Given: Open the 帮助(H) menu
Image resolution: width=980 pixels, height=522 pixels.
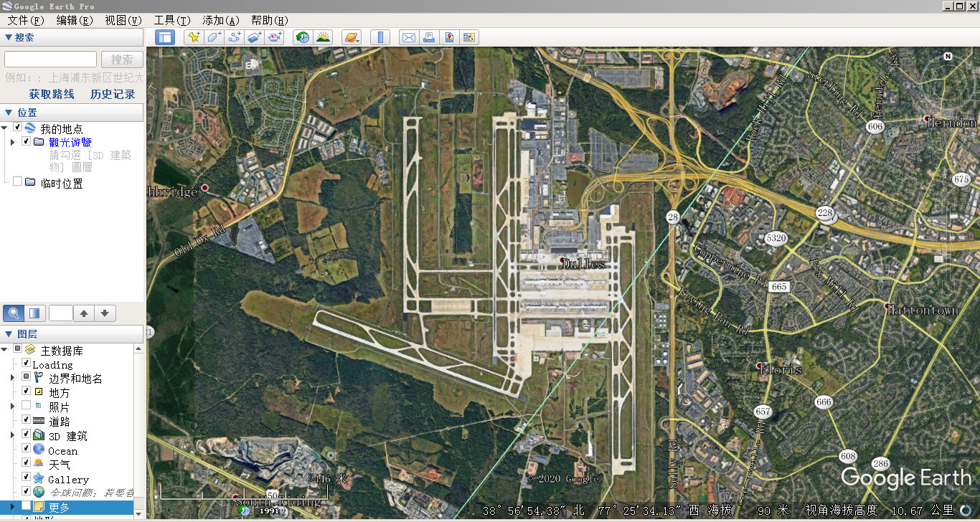Looking at the screenshot, I should (x=270, y=20).
